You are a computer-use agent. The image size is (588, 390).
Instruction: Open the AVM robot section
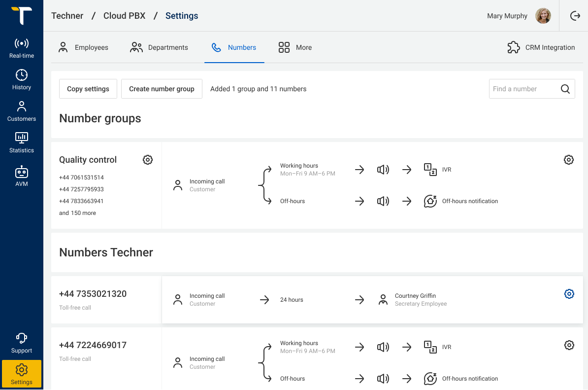(21, 176)
